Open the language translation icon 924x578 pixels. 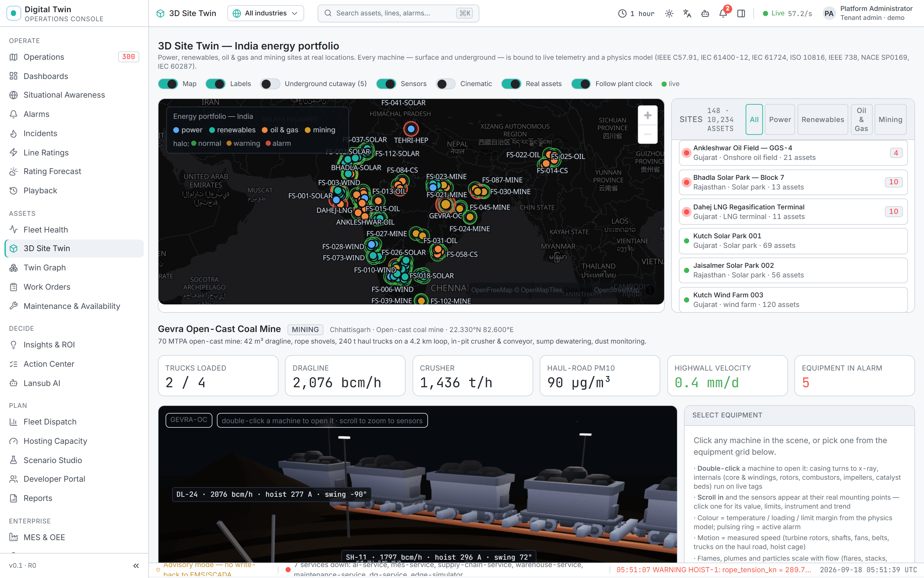click(687, 13)
